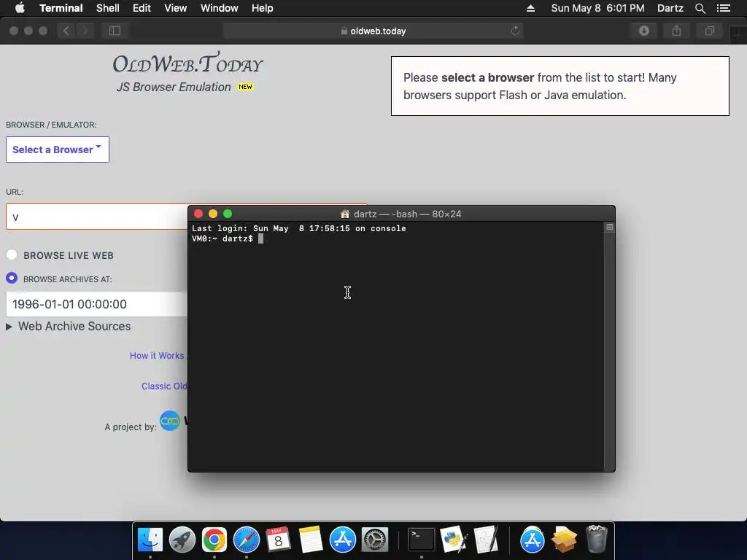Open Finder from the Dock
This screenshot has width=747, height=560.
[150, 540]
